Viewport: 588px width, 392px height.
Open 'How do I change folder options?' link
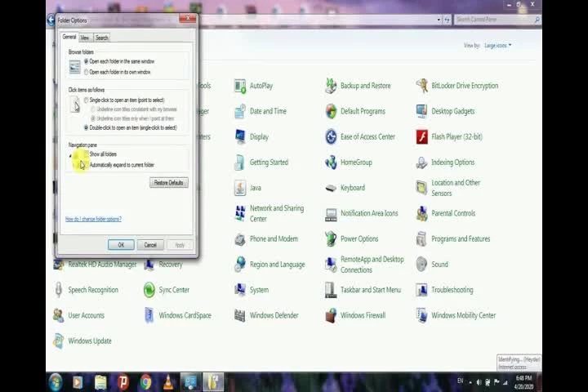pos(93,219)
